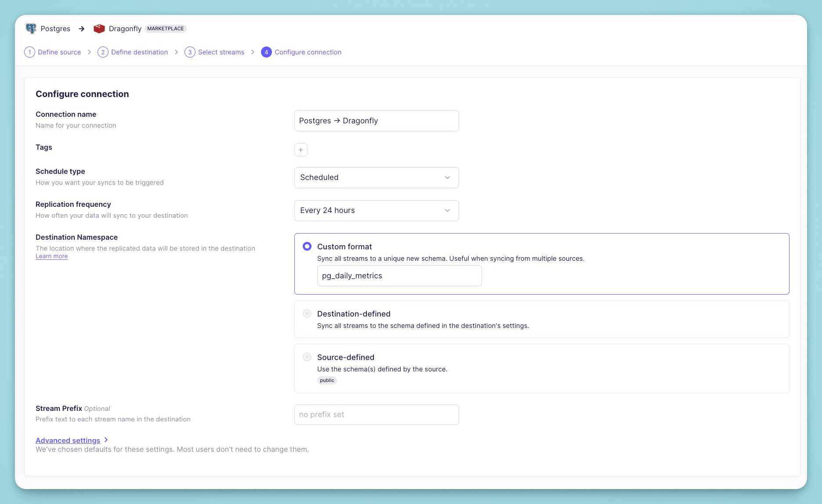Screen dimensions: 822x504
Task: Click the step 2 circle icon
Action: tap(103, 52)
